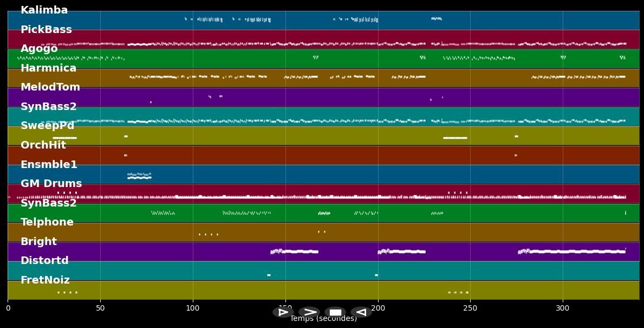Select the MelodTom track label

(50, 87)
